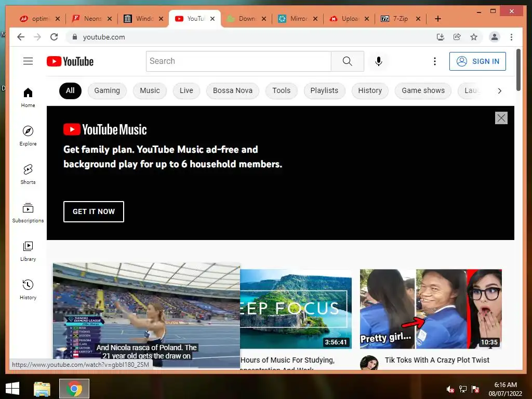This screenshot has width=532, height=399.
Task: Go to Home in the sidebar
Action: point(28,98)
